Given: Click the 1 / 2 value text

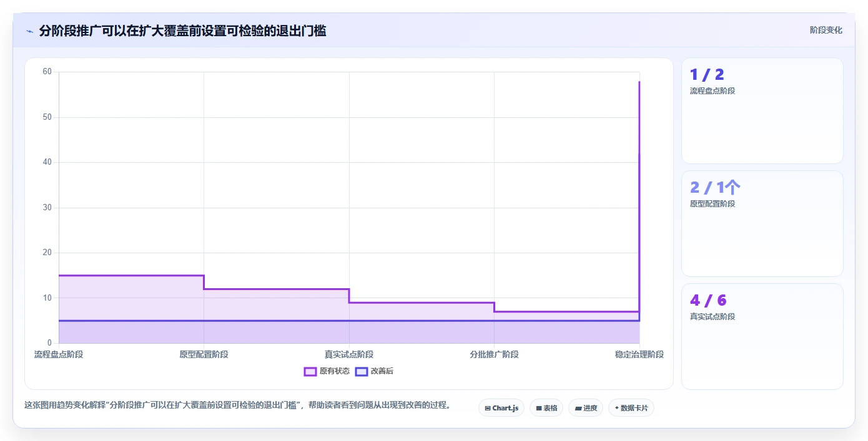Looking at the screenshot, I should (707, 75).
